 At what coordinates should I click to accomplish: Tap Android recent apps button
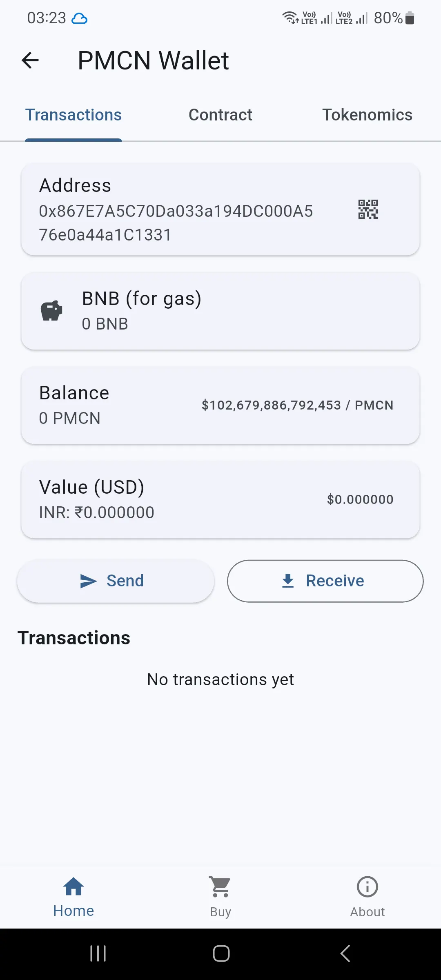(x=98, y=953)
